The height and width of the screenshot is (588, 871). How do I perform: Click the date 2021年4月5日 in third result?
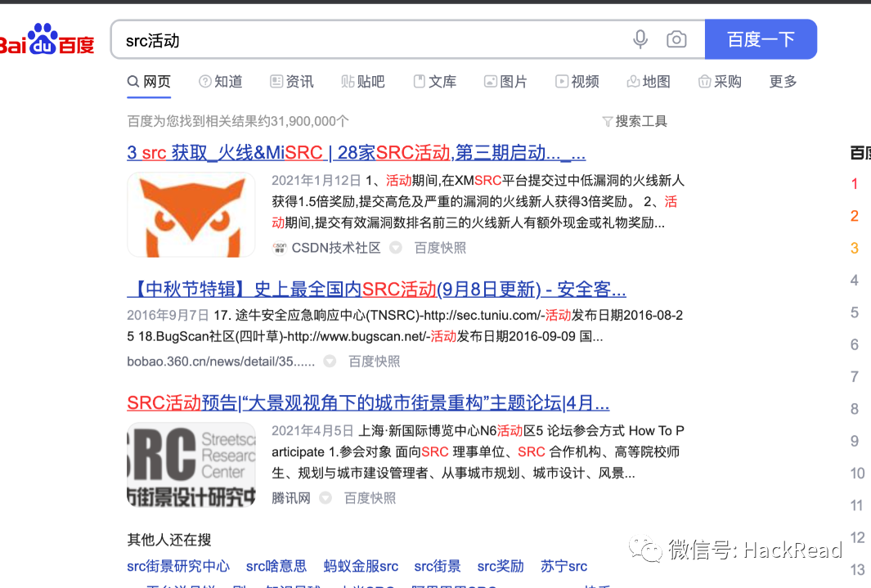[x=312, y=431]
